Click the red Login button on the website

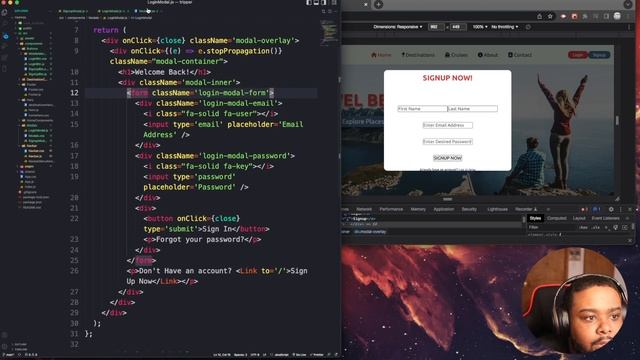pyautogui.click(x=578, y=55)
